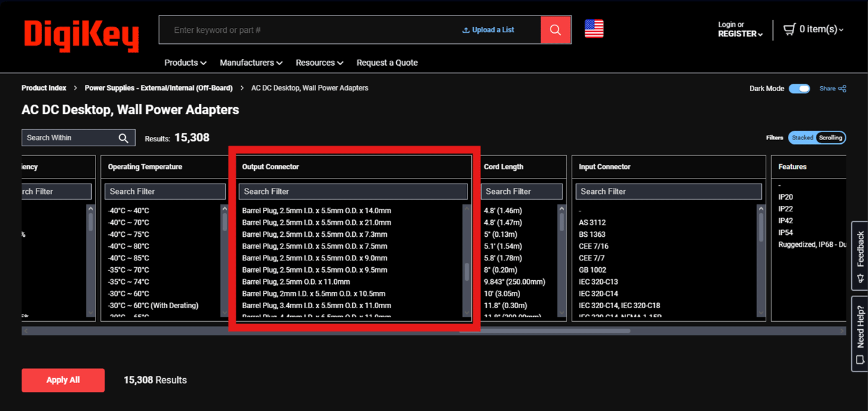This screenshot has height=411, width=868.
Task: Click the red search magnifier button
Action: click(x=556, y=30)
